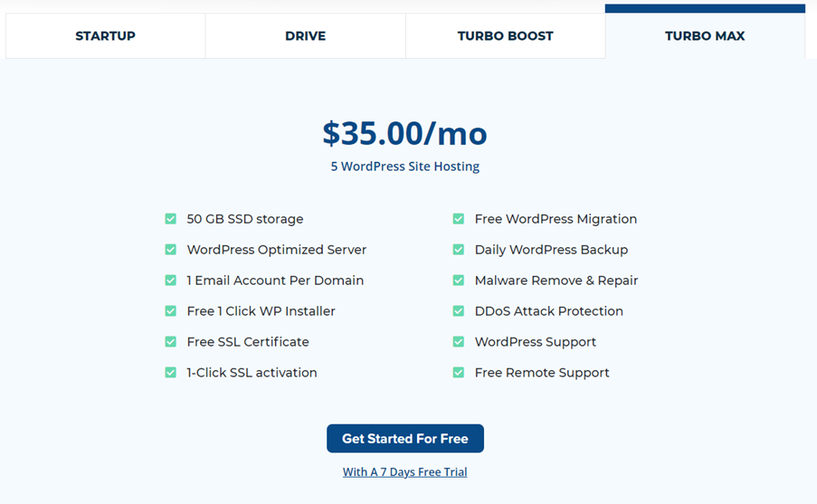Click the Malware Remove & Repair text
The width and height of the screenshot is (817, 504).
pos(556,281)
